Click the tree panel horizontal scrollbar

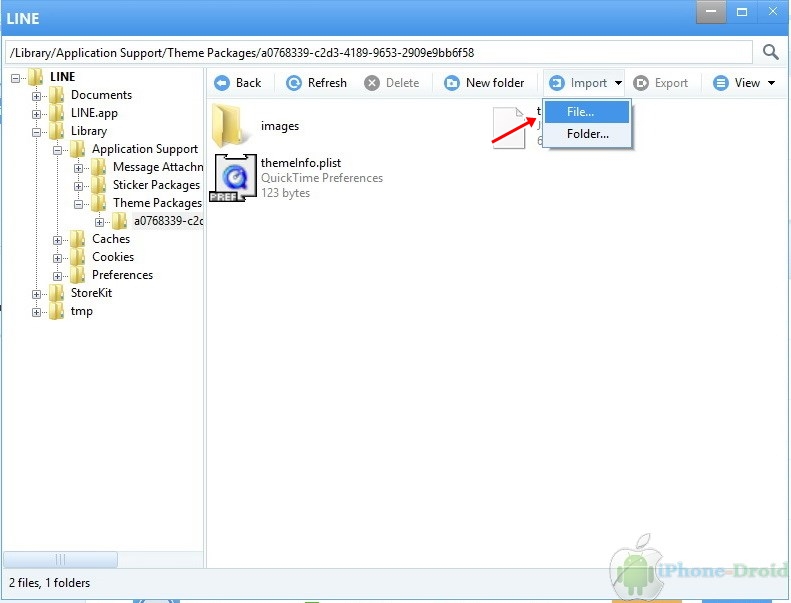point(61,559)
